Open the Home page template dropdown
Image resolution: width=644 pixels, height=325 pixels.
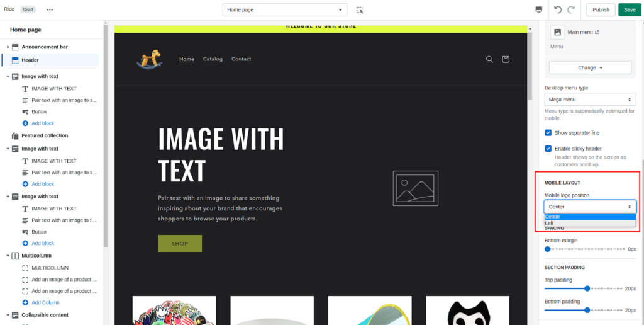(285, 10)
